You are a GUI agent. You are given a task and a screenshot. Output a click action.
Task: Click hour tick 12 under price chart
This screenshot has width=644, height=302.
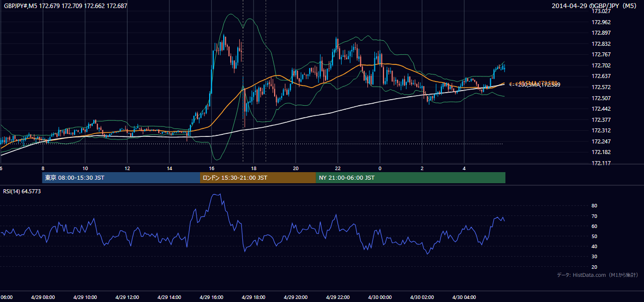click(x=127, y=169)
